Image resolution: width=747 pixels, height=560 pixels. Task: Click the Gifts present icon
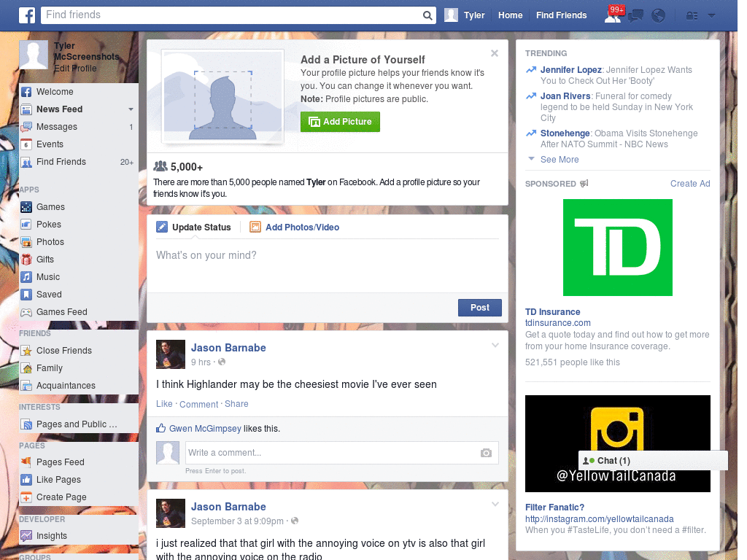26,260
